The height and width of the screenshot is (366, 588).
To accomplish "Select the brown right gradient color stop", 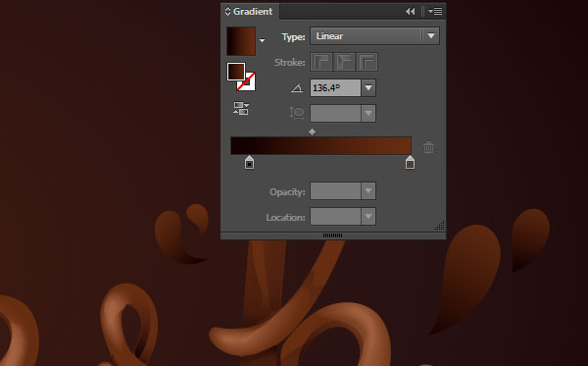I will pyautogui.click(x=410, y=163).
